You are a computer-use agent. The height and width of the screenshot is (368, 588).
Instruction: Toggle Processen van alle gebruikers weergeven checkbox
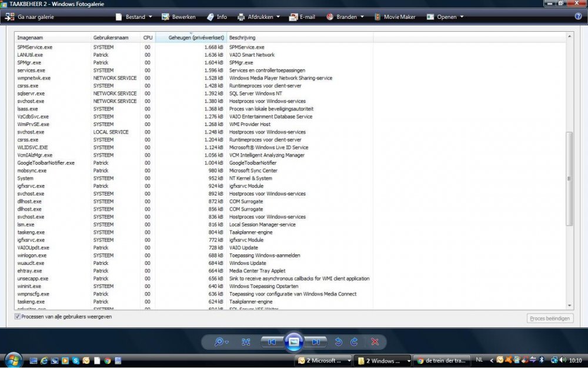(17, 317)
